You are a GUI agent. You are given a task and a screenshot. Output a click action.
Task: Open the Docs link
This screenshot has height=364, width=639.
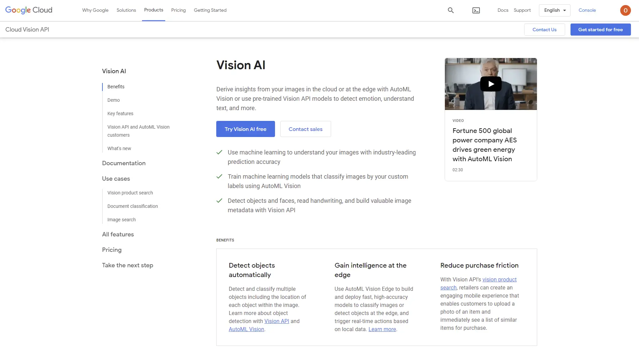point(503,10)
